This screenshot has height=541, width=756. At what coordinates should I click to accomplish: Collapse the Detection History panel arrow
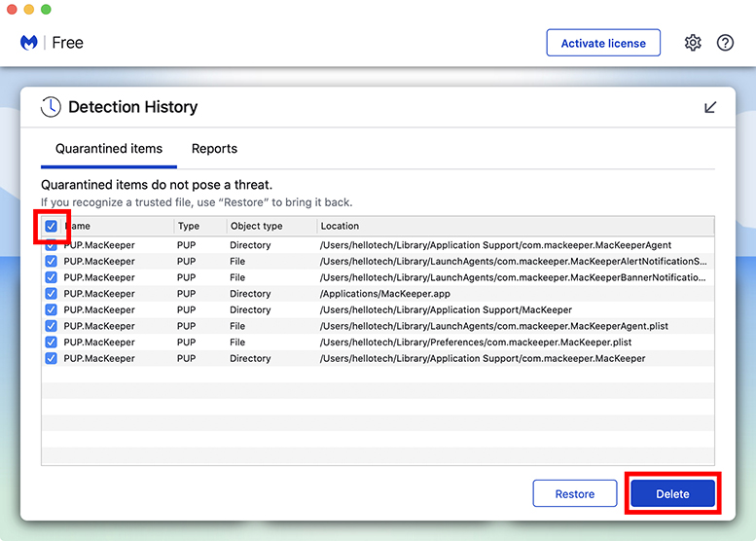[710, 107]
